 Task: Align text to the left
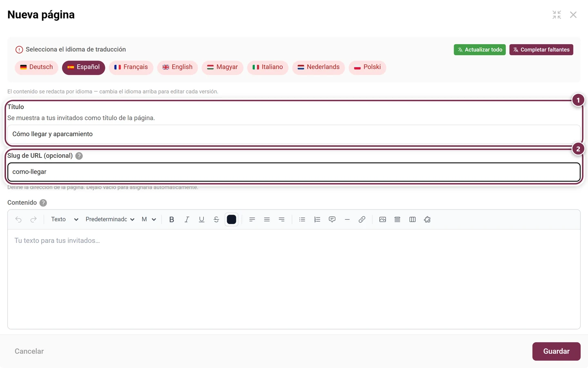[x=252, y=220]
